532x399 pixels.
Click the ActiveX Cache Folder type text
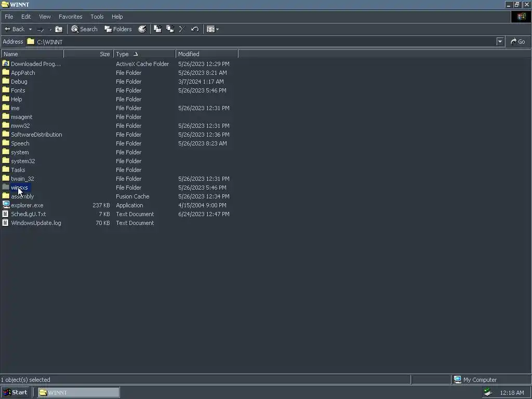coord(142,64)
